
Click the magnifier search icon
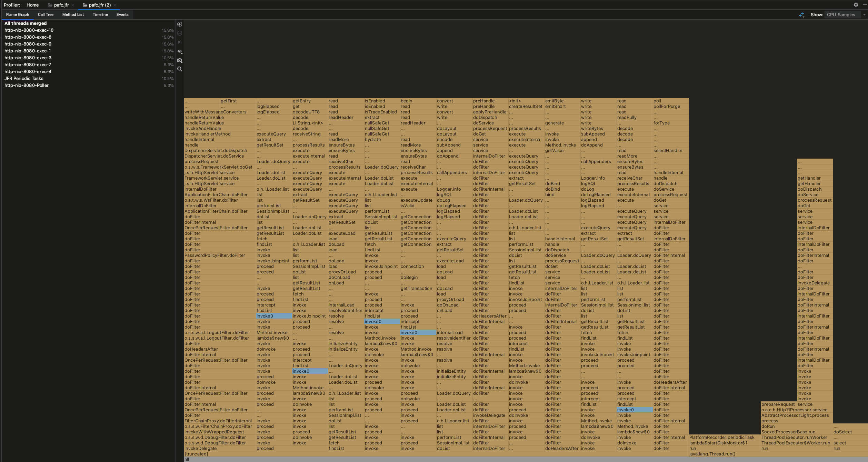coord(180,69)
